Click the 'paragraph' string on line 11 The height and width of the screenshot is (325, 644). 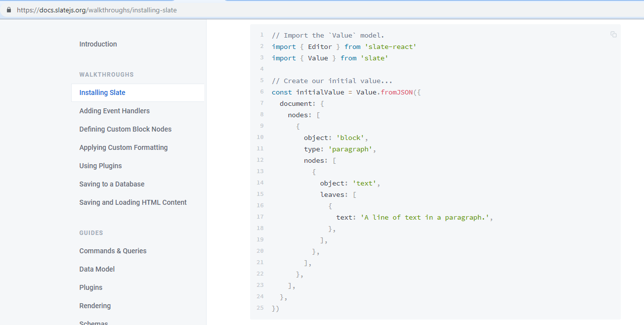tap(350, 149)
